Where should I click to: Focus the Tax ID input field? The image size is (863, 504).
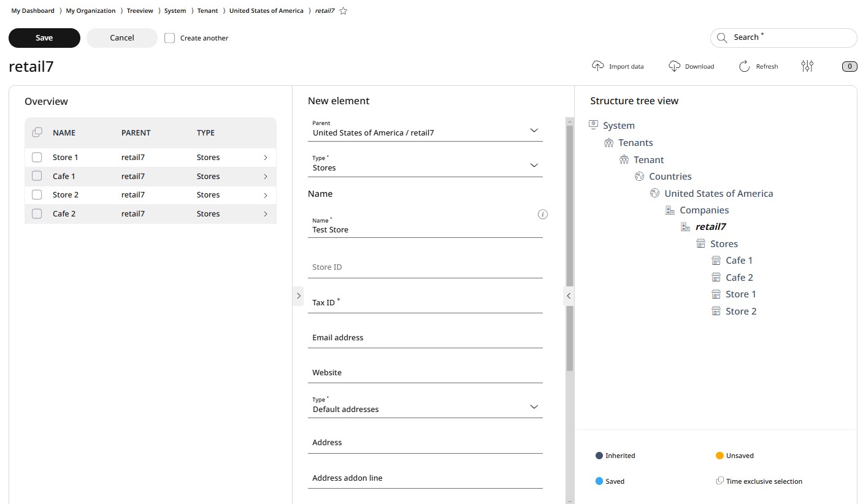click(x=425, y=302)
